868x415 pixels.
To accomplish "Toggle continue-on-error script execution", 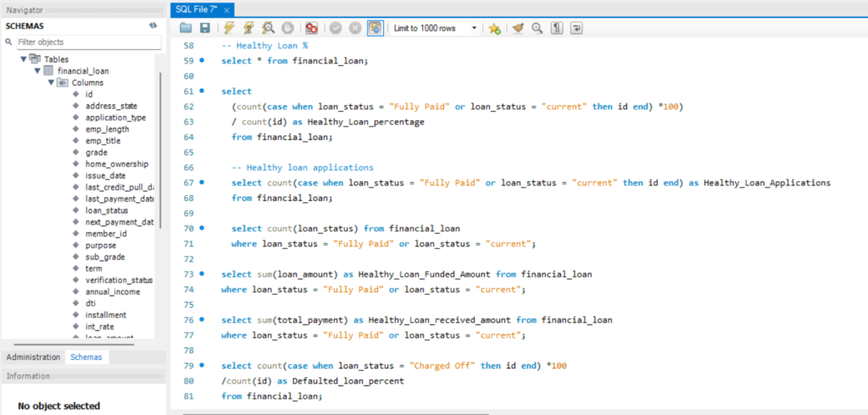I will [x=312, y=28].
